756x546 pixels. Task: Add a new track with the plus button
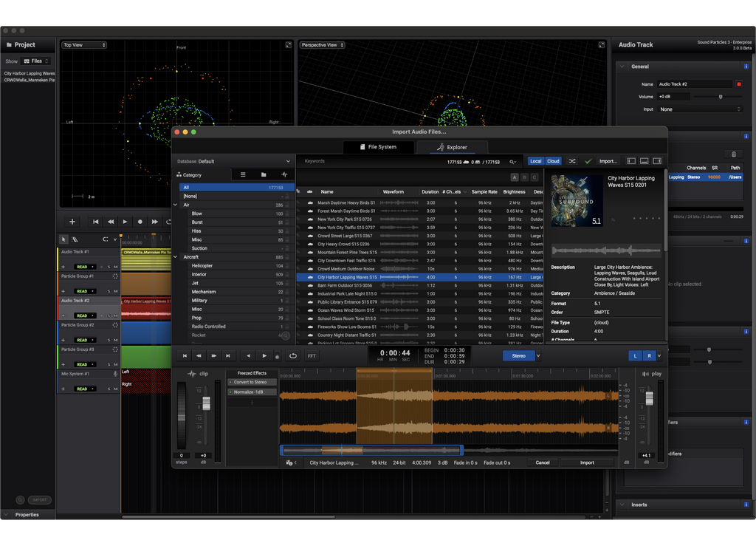pos(72,222)
